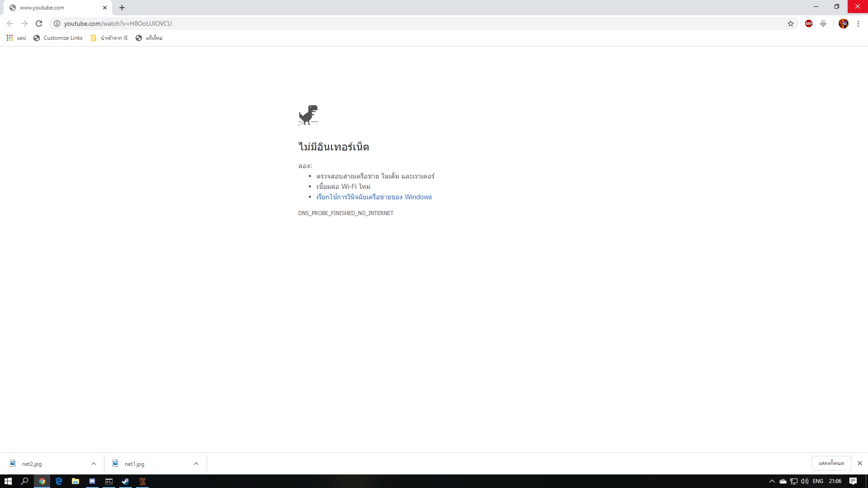Open Steam from the taskbar
The image size is (868, 488).
click(126, 481)
